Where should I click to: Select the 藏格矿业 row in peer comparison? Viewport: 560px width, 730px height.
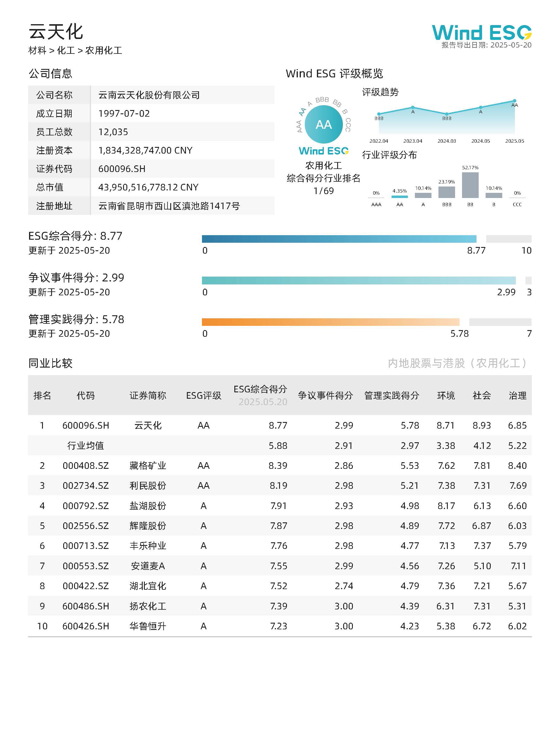click(147, 466)
